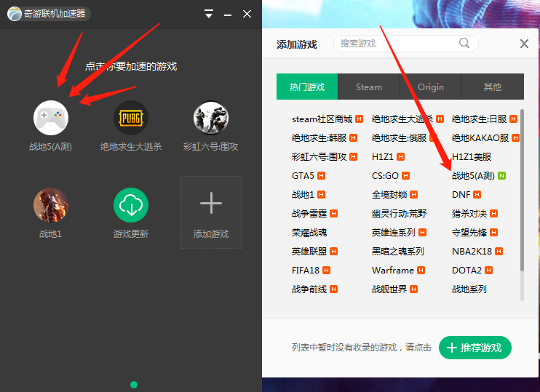The width and height of the screenshot is (540, 392).
Task: Select 绝地KAKAO服 in the list
Action: tap(480, 138)
